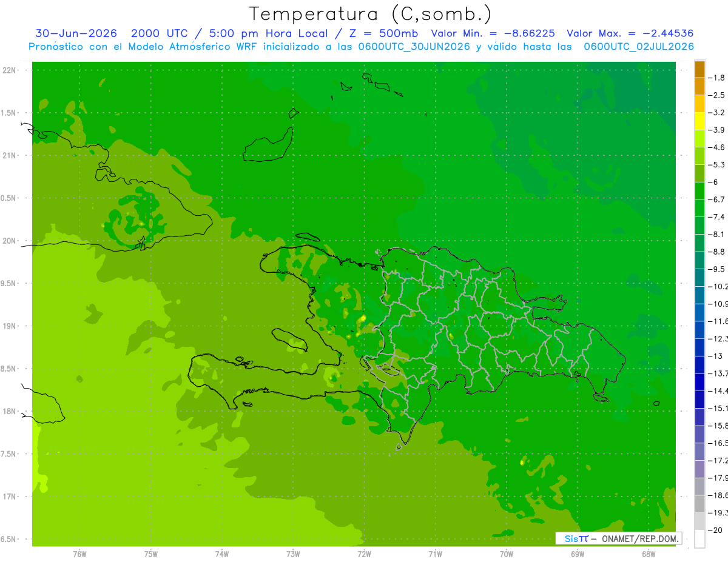
Task: Select the "0600UTC_02JUL2026" valid-until timestamp
Action: point(639,47)
